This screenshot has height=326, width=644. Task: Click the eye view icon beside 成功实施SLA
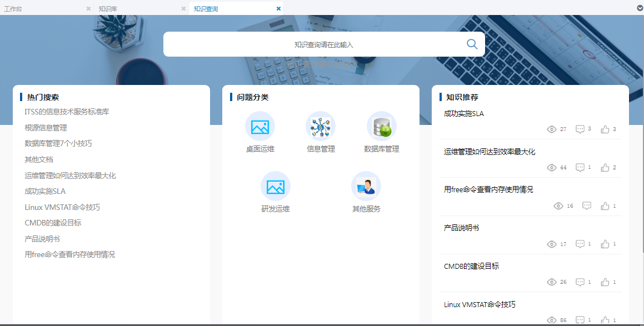[x=552, y=129]
